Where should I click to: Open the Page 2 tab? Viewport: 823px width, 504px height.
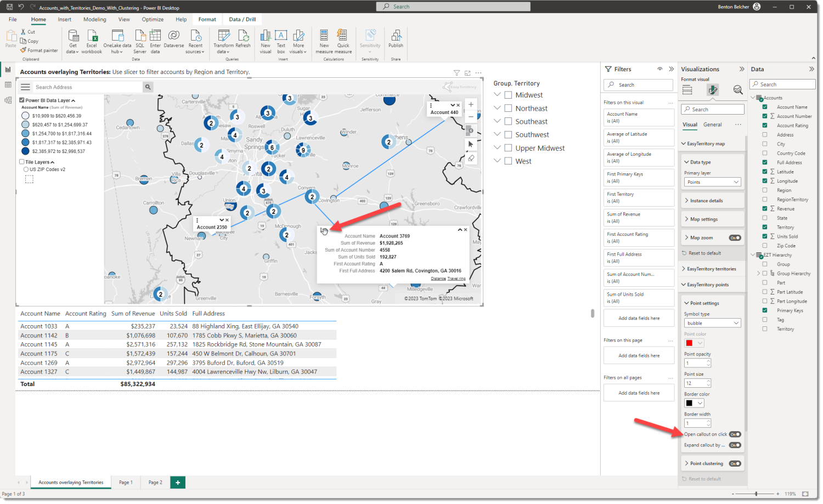pyautogui.click(x=155, y=482)
